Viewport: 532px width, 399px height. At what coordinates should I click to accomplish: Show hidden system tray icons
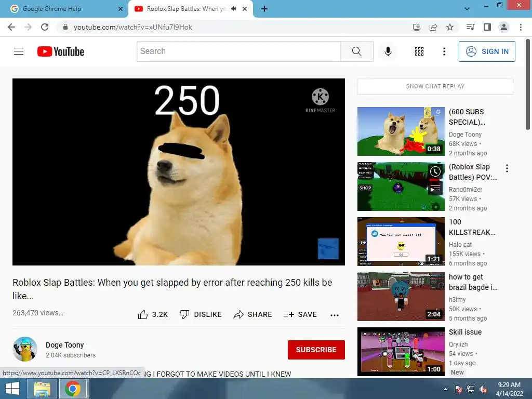(x=445, y=389)
